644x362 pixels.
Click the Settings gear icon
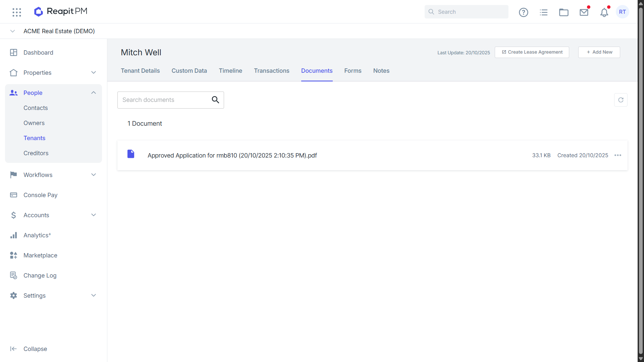(x=14, y=296)
